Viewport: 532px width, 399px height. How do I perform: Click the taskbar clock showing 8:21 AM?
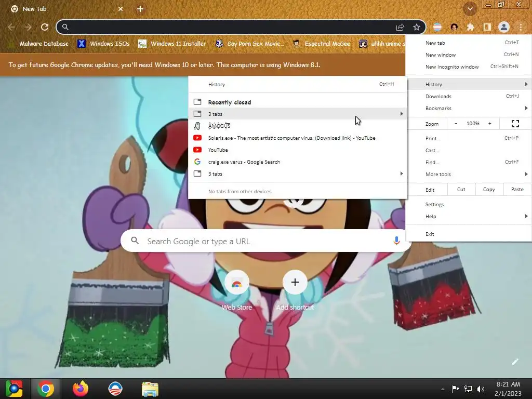[508, 389]
